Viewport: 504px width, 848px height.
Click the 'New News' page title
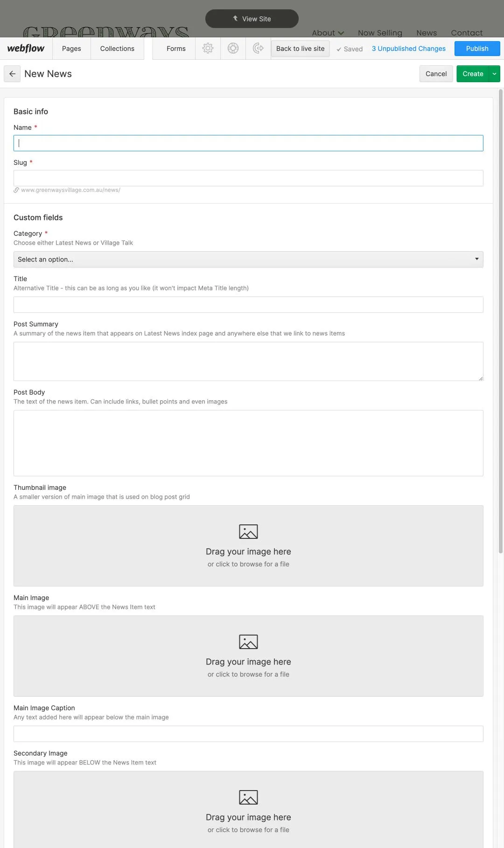pos(48,74)
